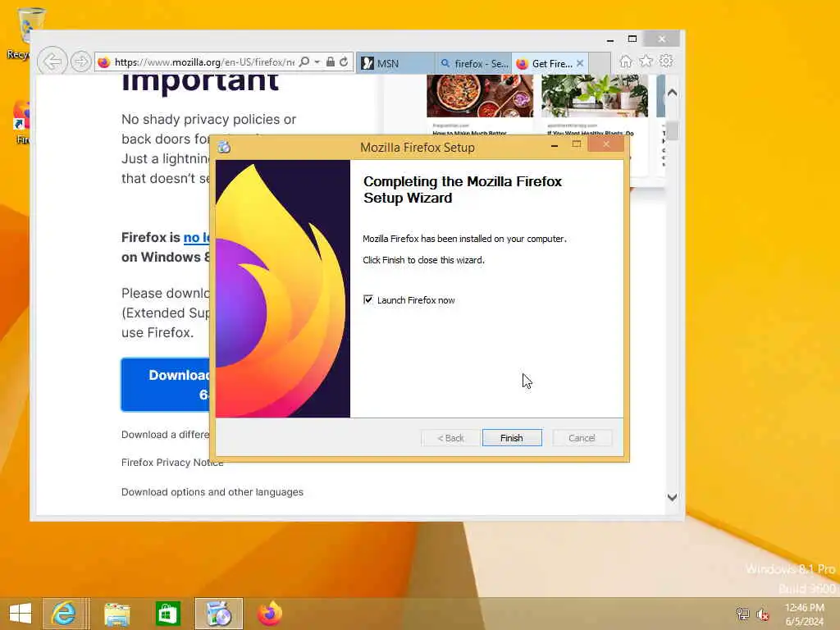Screen dimensions: 840x630
Task: Switch to the firefox search tab
Action: tap(473, 63)
